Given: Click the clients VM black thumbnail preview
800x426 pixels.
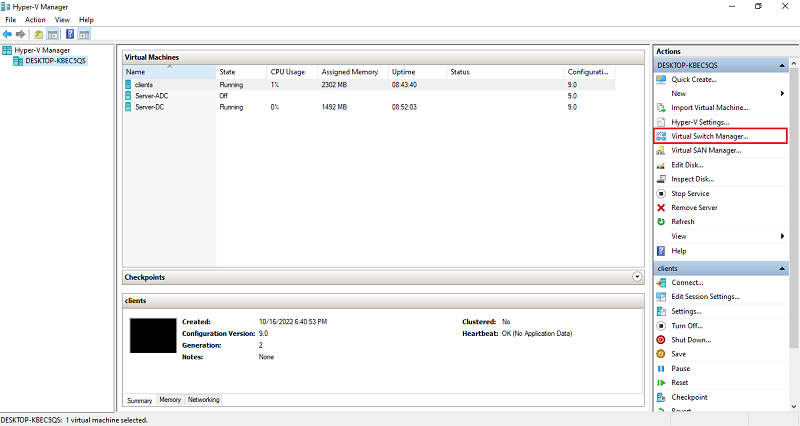Looking at the screenshot, I should (153, 336).
